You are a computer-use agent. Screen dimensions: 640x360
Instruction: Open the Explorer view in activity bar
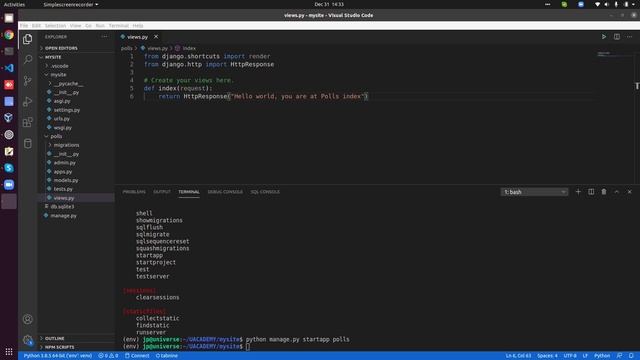(x=27, y=39)
